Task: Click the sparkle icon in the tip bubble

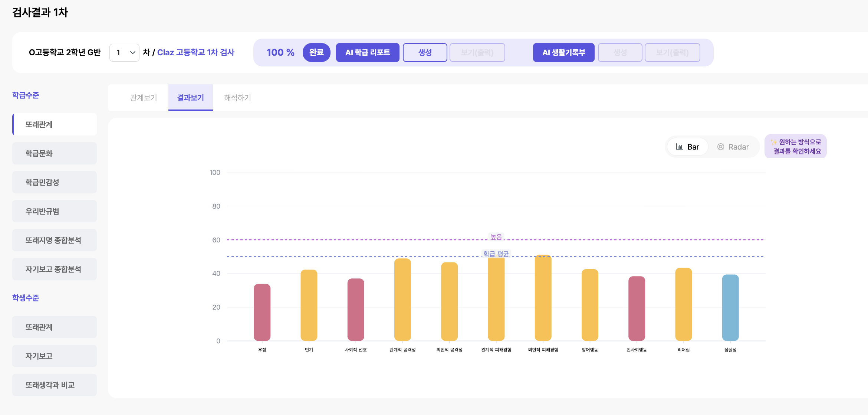Action: click(x=774, y=142)
